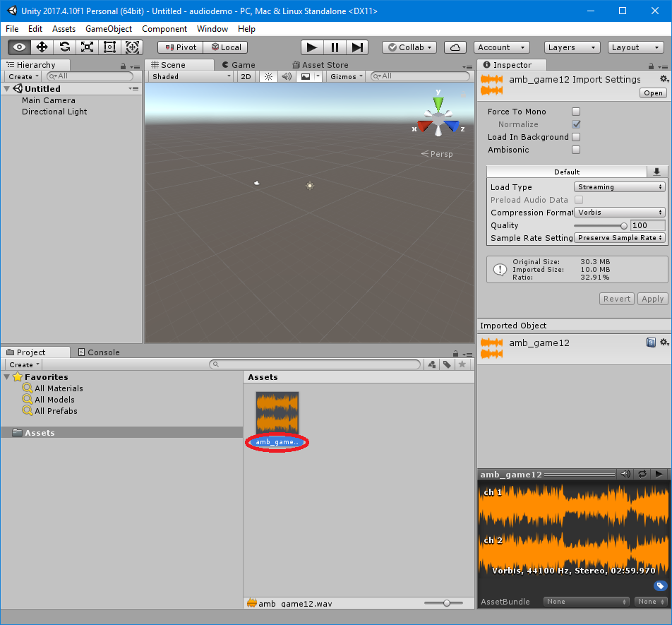Open the Shaded draw mode dropdown
Viewport: 672px width, 625px height.
pyautogui.click(x=191, y=76)
